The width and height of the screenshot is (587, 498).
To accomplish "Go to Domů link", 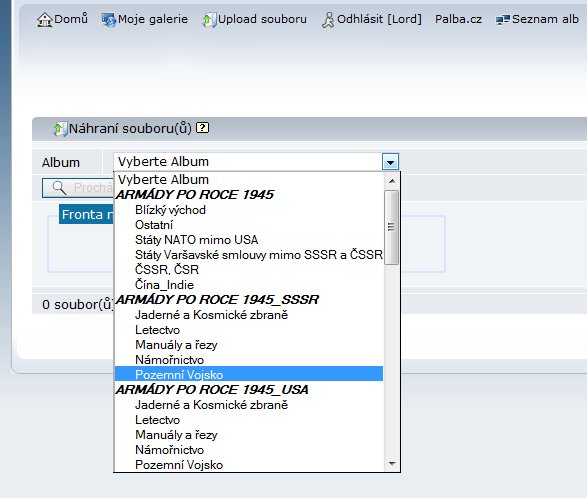I will click(71, 19).
